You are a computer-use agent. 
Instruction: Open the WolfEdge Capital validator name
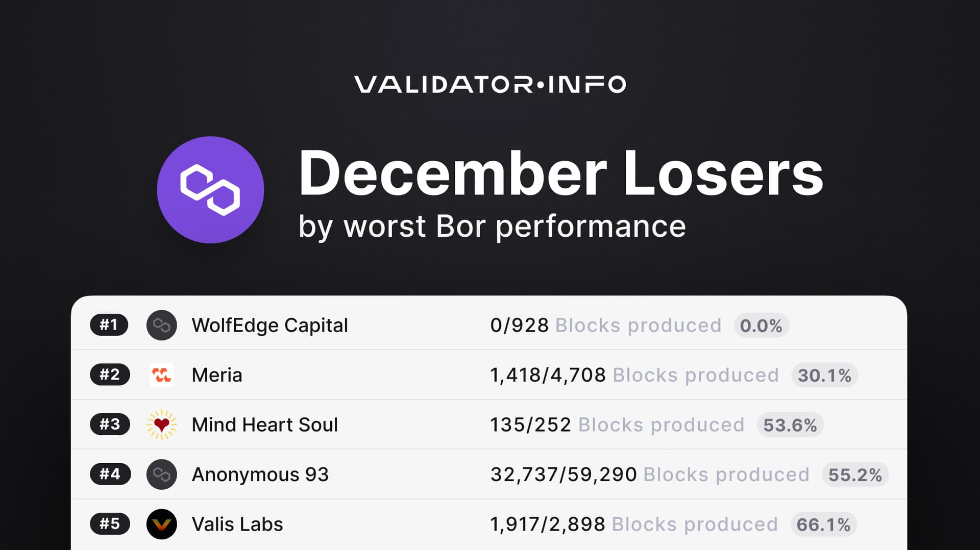[269, 326]
